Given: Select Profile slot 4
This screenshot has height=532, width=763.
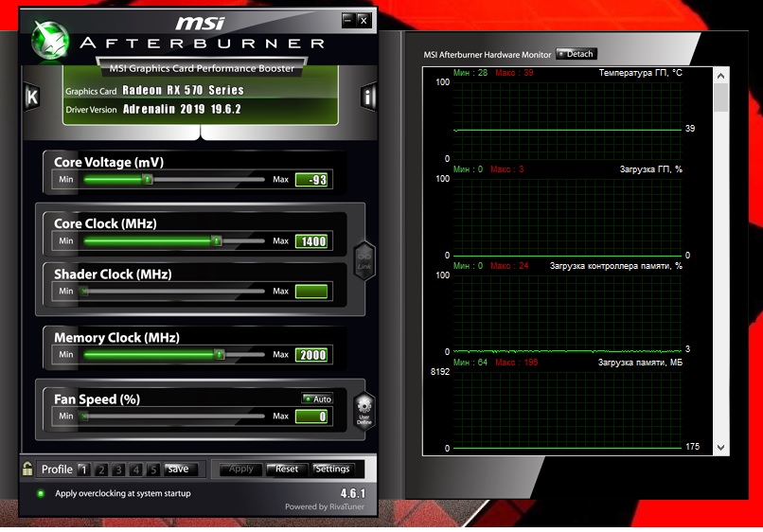Looking at the screenshot, I should 135,470.
